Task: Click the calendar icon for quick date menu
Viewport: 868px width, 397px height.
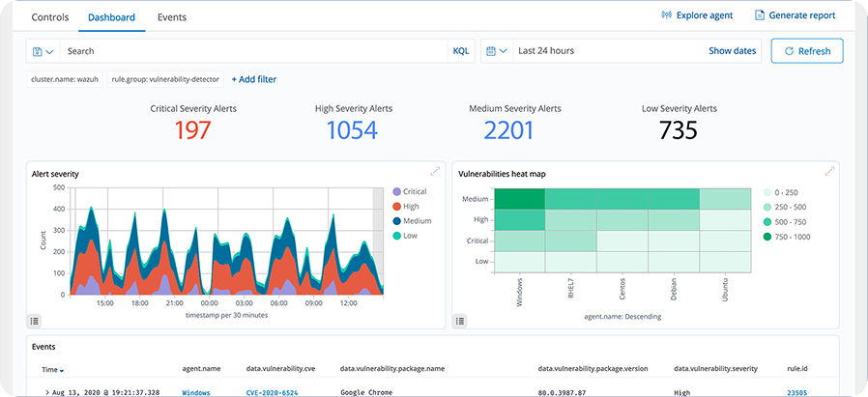Action: [491, 51]
